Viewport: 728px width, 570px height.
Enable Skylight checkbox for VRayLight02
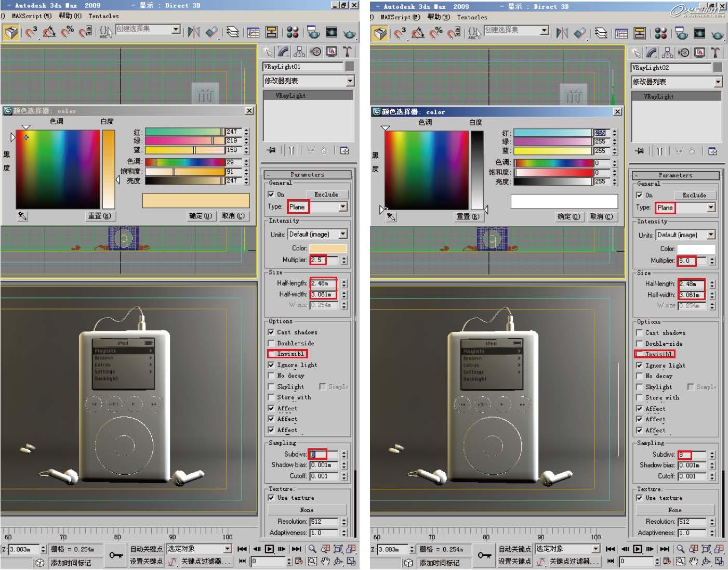point(640,387)
